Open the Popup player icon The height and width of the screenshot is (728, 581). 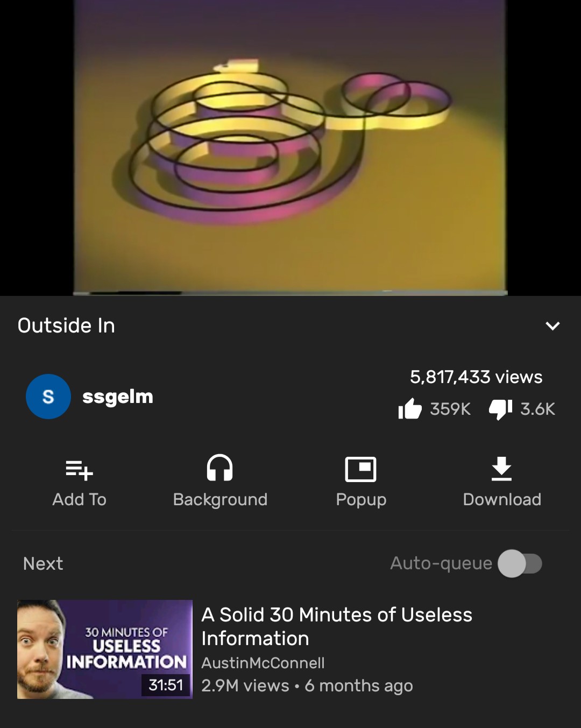point(360,469)
